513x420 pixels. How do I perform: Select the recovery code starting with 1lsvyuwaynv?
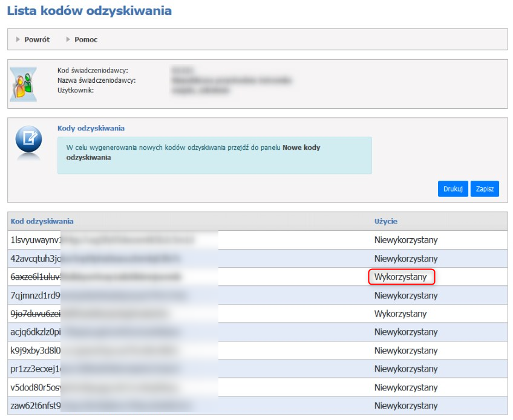36,240
